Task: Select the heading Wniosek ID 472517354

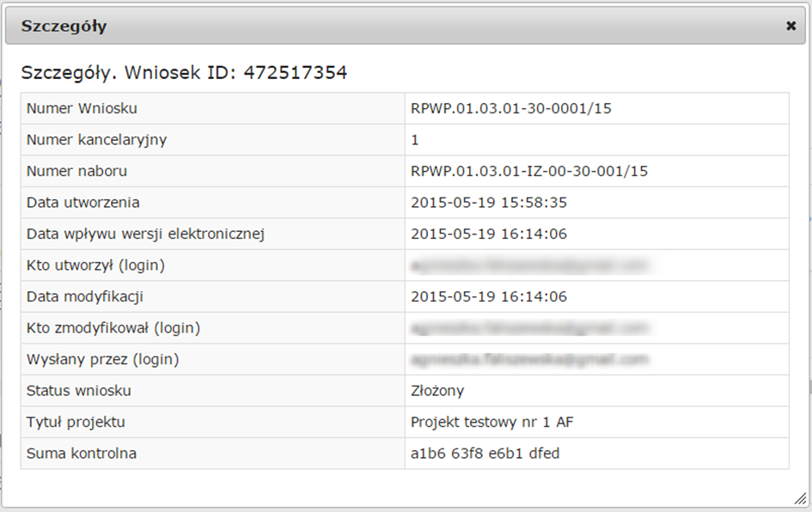Action: [x=184, y=72]
